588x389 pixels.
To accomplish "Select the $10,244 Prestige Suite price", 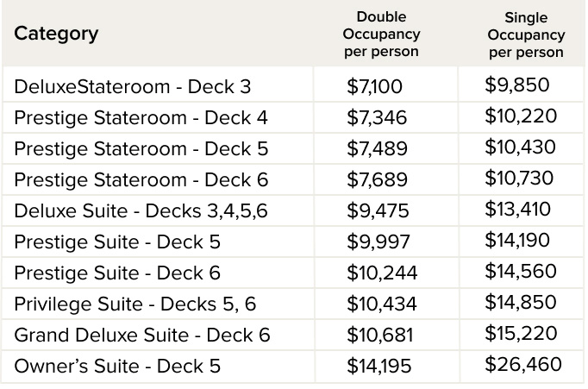I will (x=382, y=273).
